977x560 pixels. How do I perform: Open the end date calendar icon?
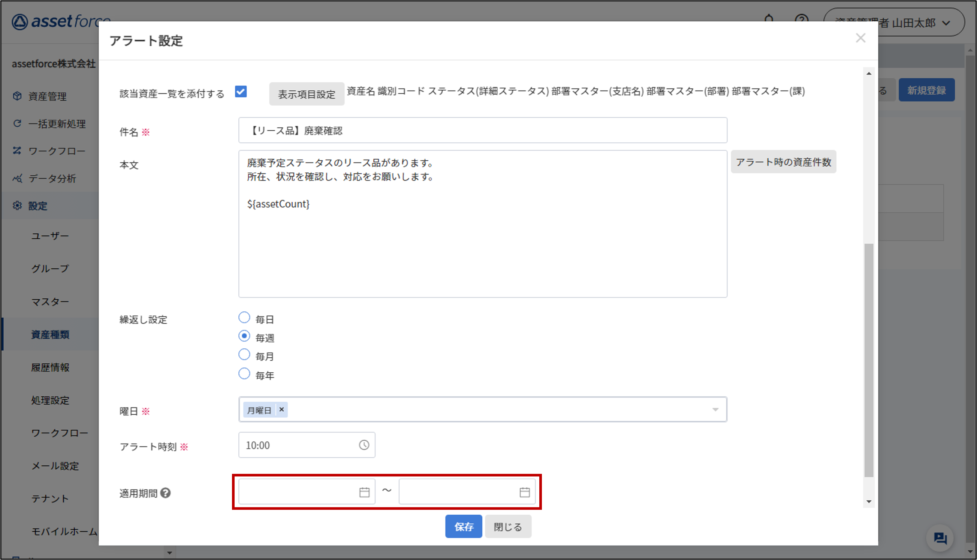click(525, 492)
